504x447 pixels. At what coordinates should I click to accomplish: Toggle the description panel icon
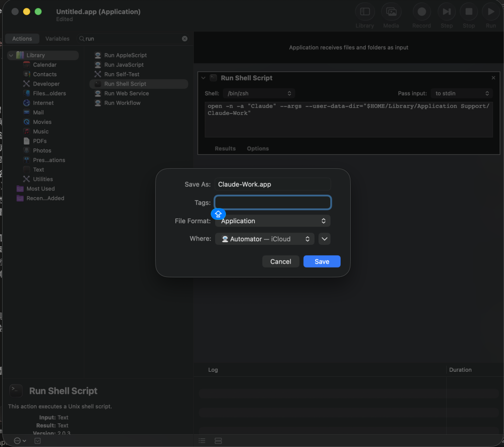(x=37, y=441)
